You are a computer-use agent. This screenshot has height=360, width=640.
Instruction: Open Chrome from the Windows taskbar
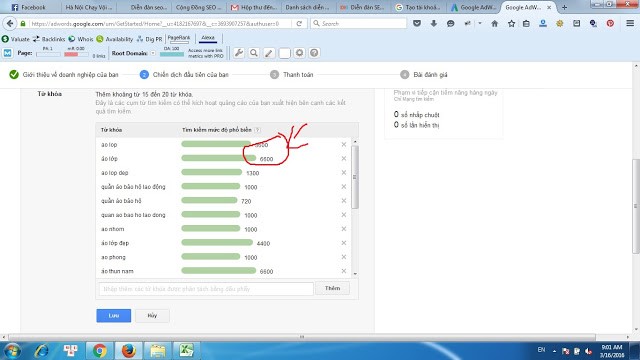[x=99, y=351]
